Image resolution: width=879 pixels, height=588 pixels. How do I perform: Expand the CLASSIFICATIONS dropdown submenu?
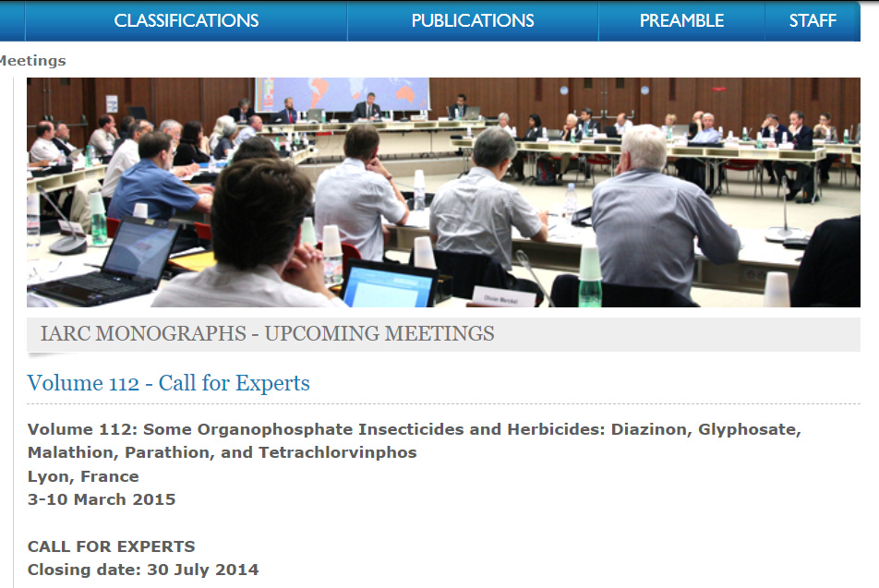(x=186, y=19)
